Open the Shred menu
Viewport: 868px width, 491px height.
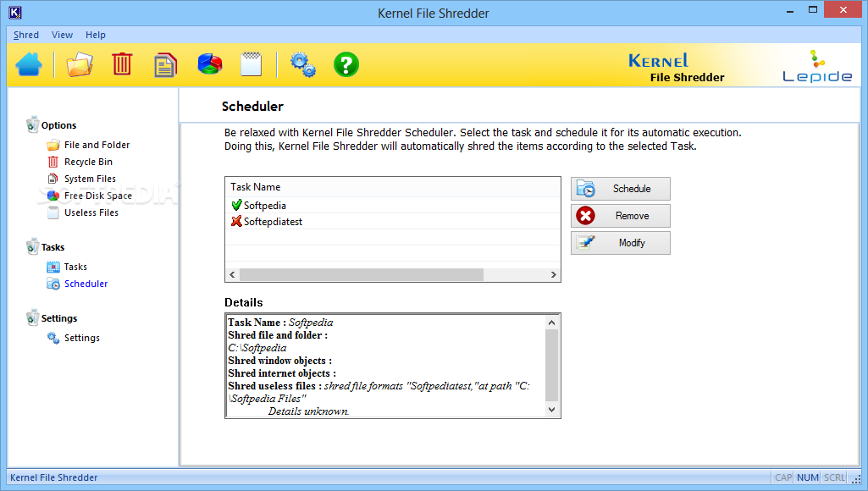pyautogui.click(x=26, y=35)
